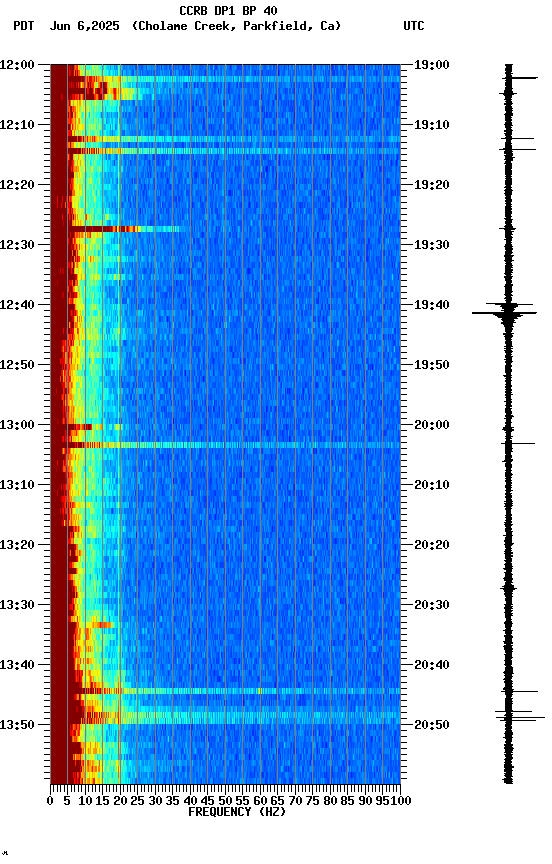The height and width of the screenshot is (864, 552).
Task: Click the 20:10 UTC time label
Action: (x=432, y=485)
